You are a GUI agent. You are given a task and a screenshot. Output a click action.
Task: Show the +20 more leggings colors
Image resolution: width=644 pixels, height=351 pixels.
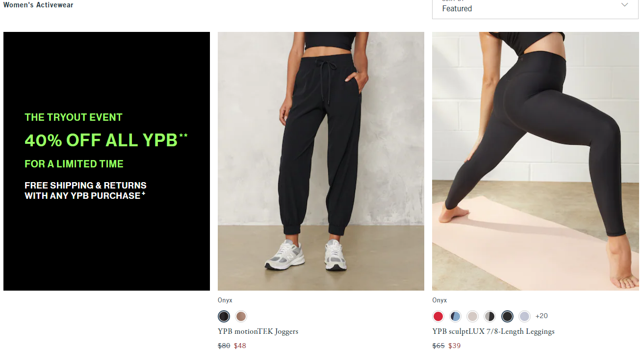(x=541, y=316)
